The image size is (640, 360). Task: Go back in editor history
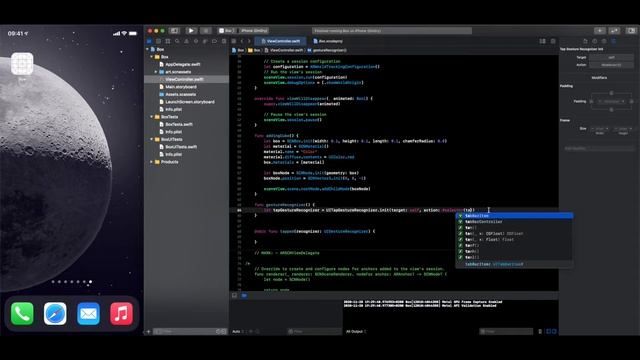coord(242,41)
